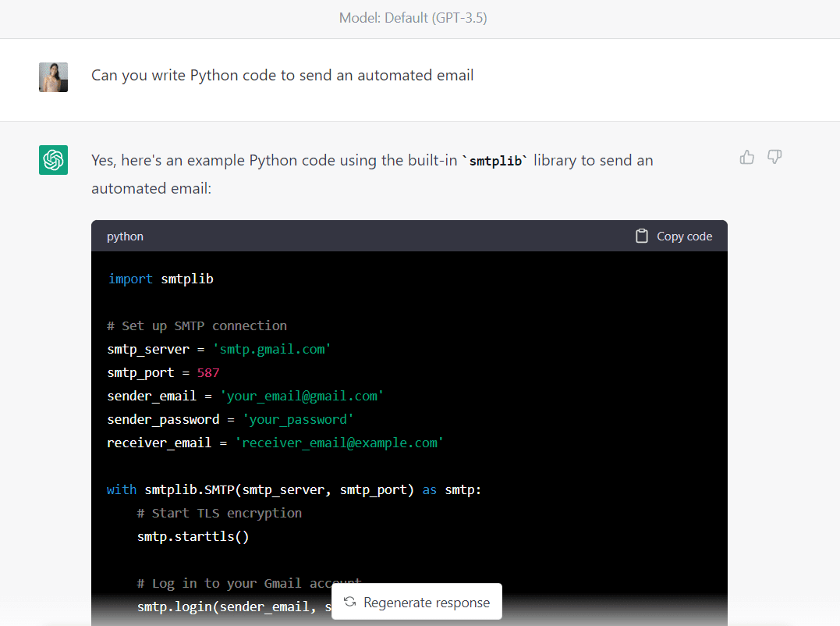This screenshot has width=840, height=626.
Task: Click the sender_password variable name
Action: click(x=163, y=420)
